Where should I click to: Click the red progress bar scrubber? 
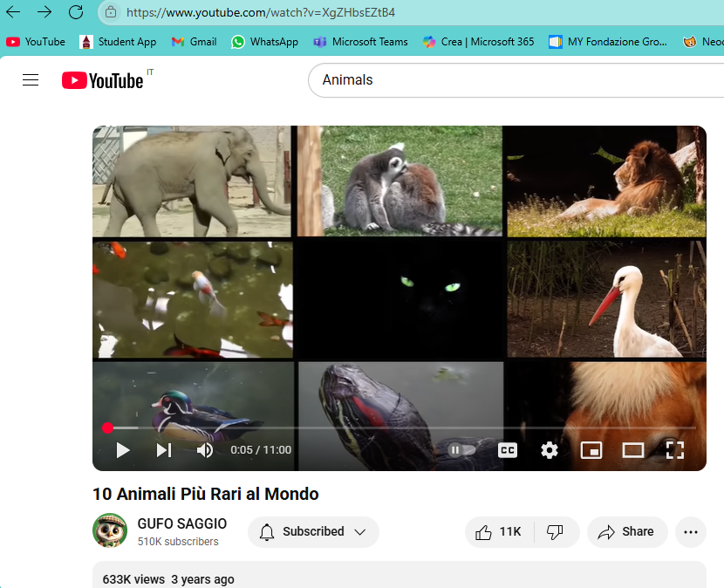tap(107, 427)
